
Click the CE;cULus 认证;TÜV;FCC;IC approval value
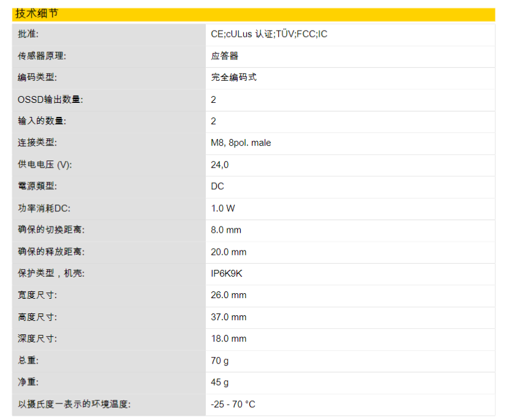[x=269, y=34]
